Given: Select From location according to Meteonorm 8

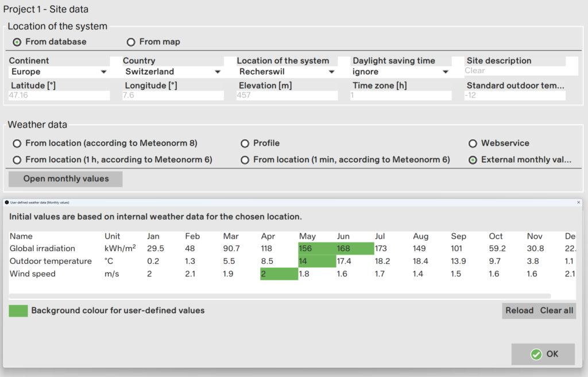Looking at the screenshot, I should tap(17, 144).
